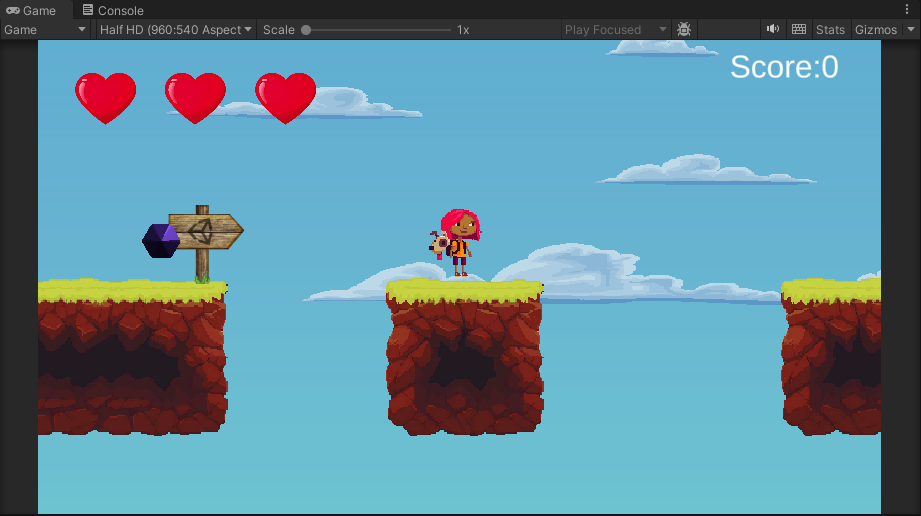This screenshot has width=921, height=516.
Task: Click the third red heart icon
Action: [285, 98]
